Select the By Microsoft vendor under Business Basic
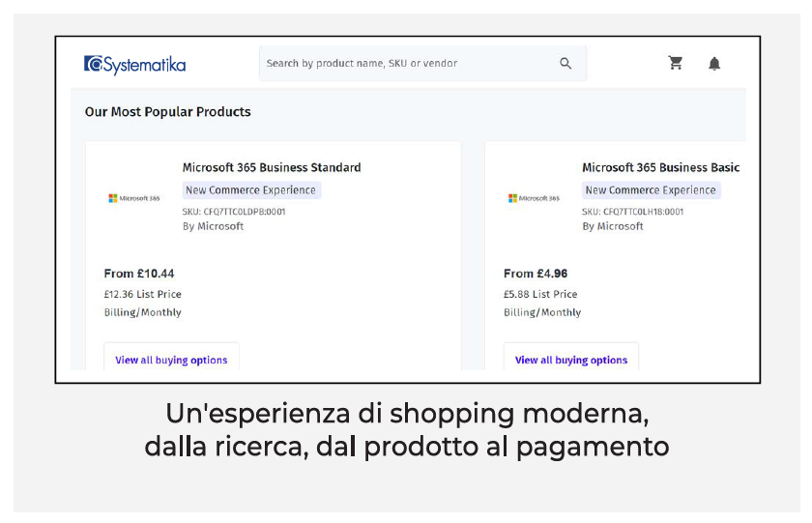The width and height of the screenshot is (812, 523). pyautogui.click(x=613, y=226)
